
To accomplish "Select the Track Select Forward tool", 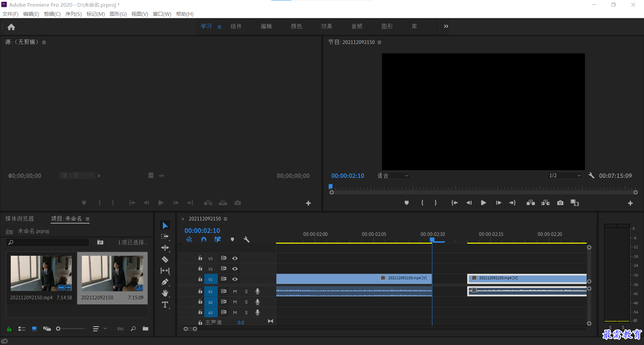I will point(165,237).
